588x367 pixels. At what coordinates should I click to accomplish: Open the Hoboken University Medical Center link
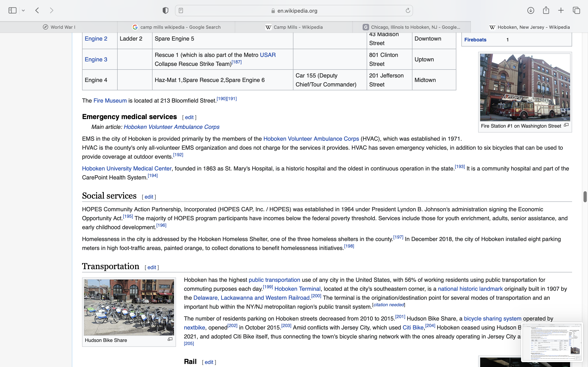coord(127,168)
